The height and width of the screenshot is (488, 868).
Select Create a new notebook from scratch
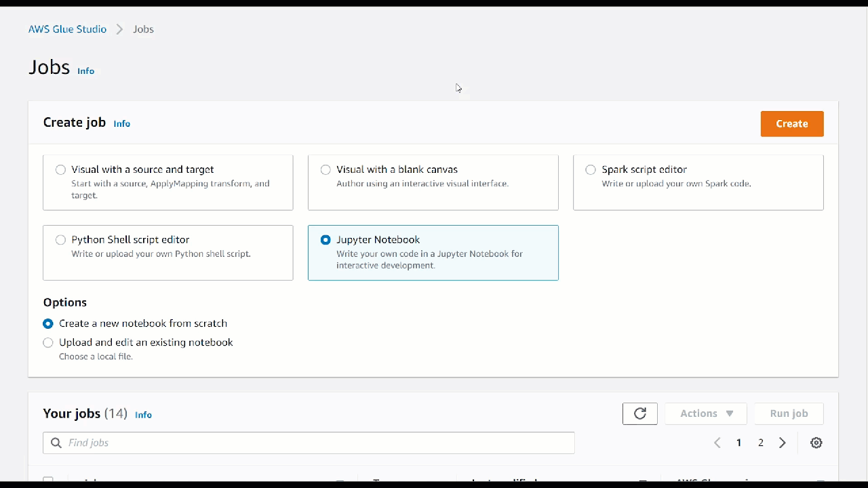(48, 324)
